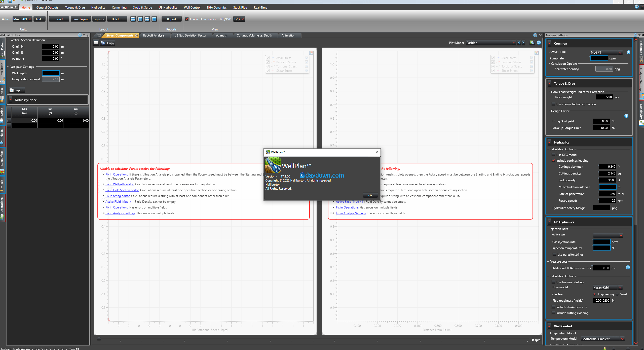Open the MD/TVD dropdown
The height and width of the screenshot is (350, 644).
click(x=239, y=19)
